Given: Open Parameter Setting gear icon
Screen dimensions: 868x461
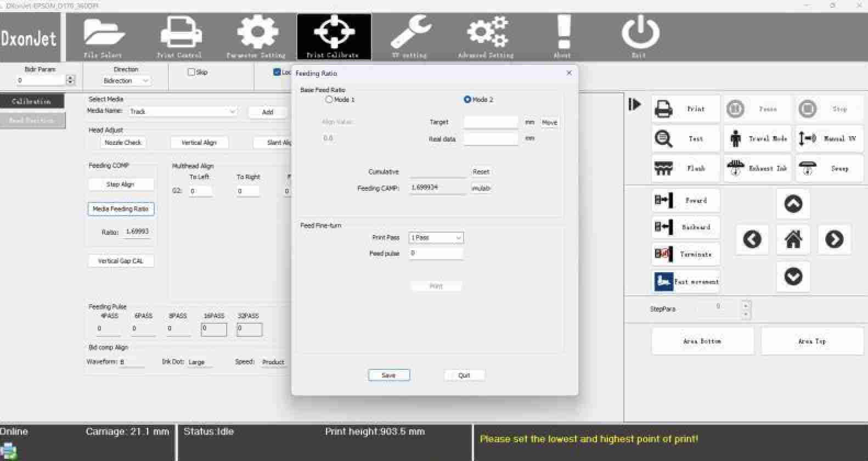Looking at the screenshot, I should point(257,37).
